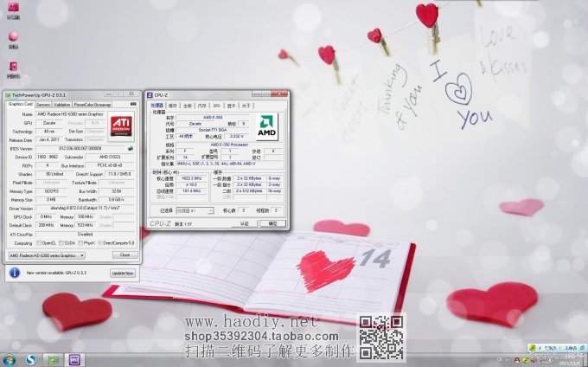Open the purple CPU-Z taskbar icon

point(74,359)
